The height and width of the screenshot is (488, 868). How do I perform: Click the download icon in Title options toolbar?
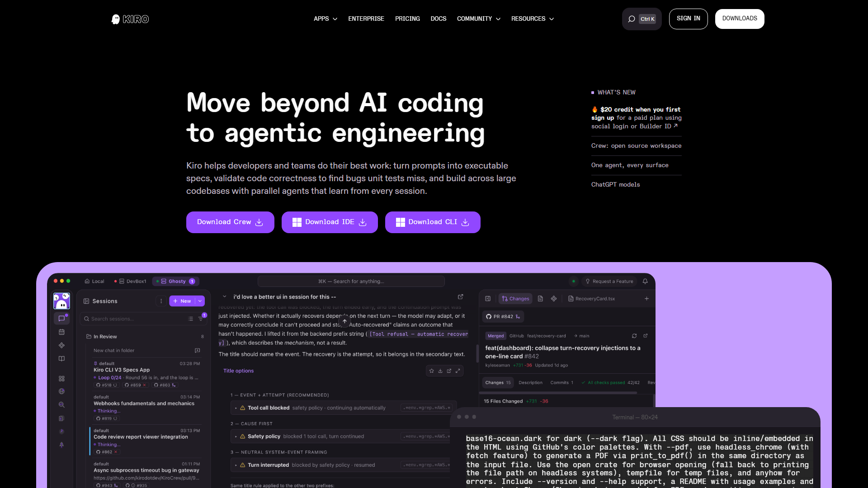point(440,371)
